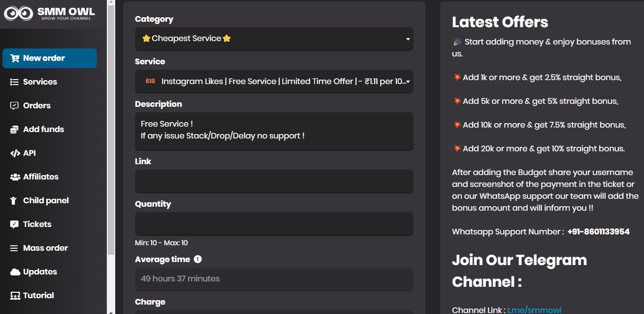
Task: Click the Average time info icon
Action: tap(198, 259)
